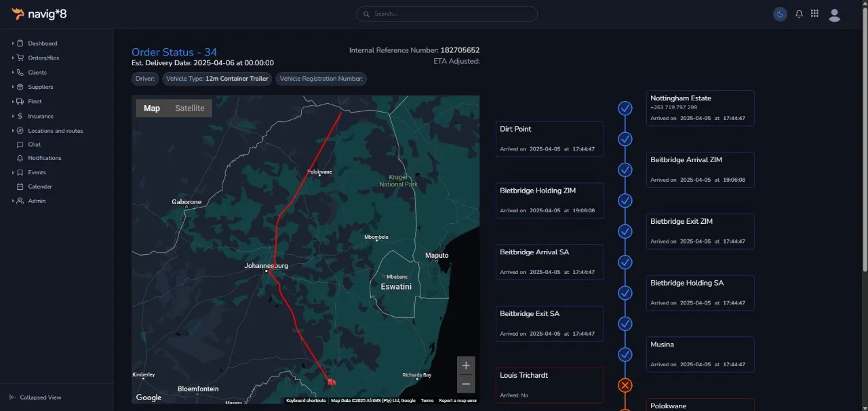Click the Nottingham Estate checkmark marker
Screen dimensions: 868x411
[x=625, y=109]
